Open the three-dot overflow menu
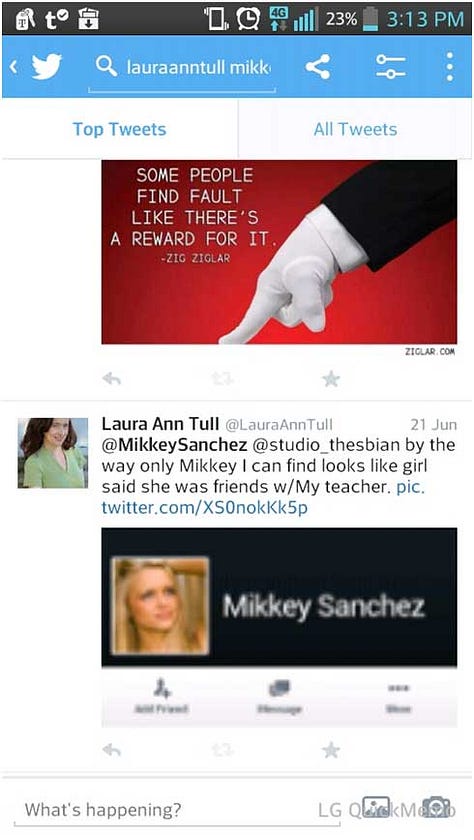474x840 pixels. (x=450, y=66)
